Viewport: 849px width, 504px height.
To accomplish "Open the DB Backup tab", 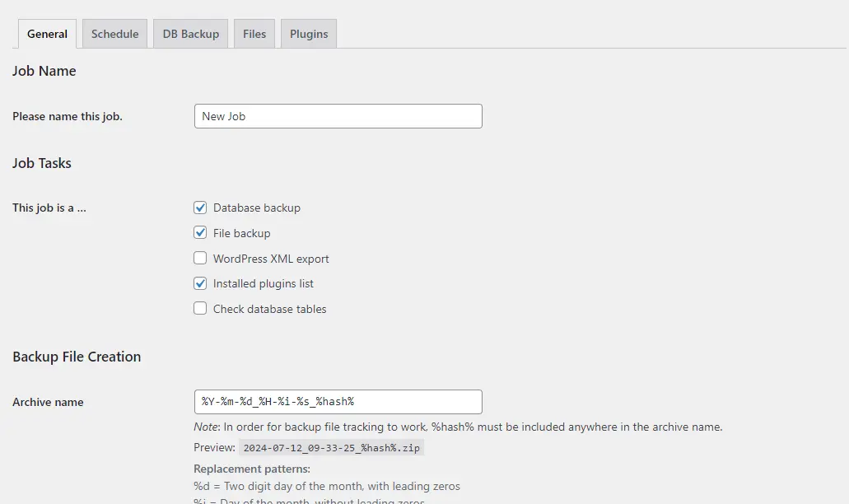I will point(190,34).
